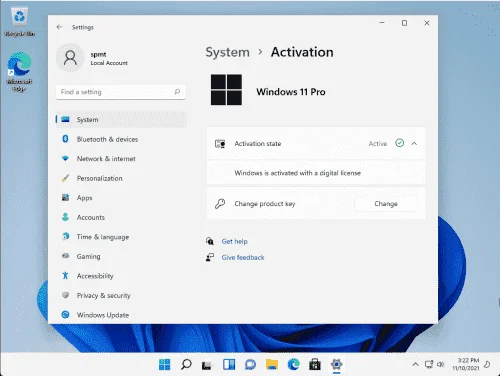Maximize the Settings window
This screenshot has height=376, width=500.
pyautogui.click(x=404, y=23)
